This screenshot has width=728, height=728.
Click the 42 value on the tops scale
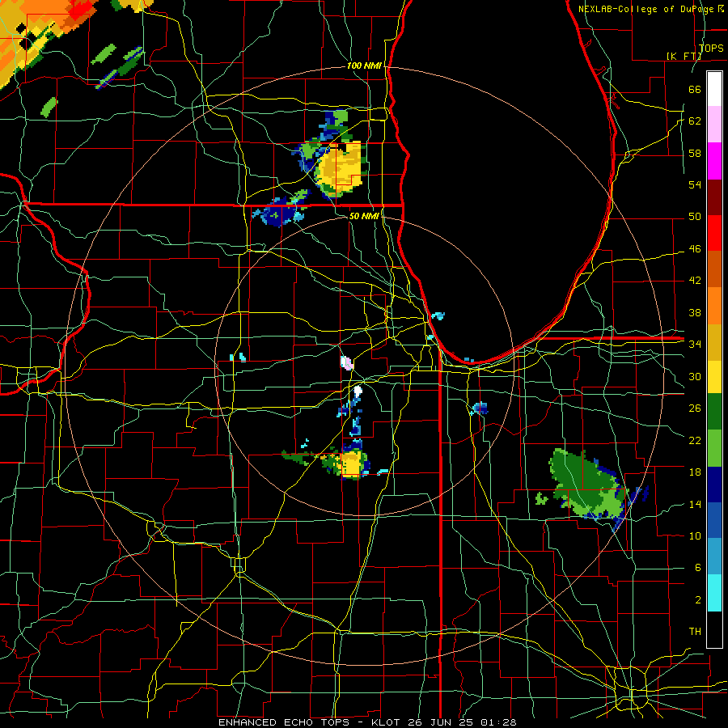[695, 281]
